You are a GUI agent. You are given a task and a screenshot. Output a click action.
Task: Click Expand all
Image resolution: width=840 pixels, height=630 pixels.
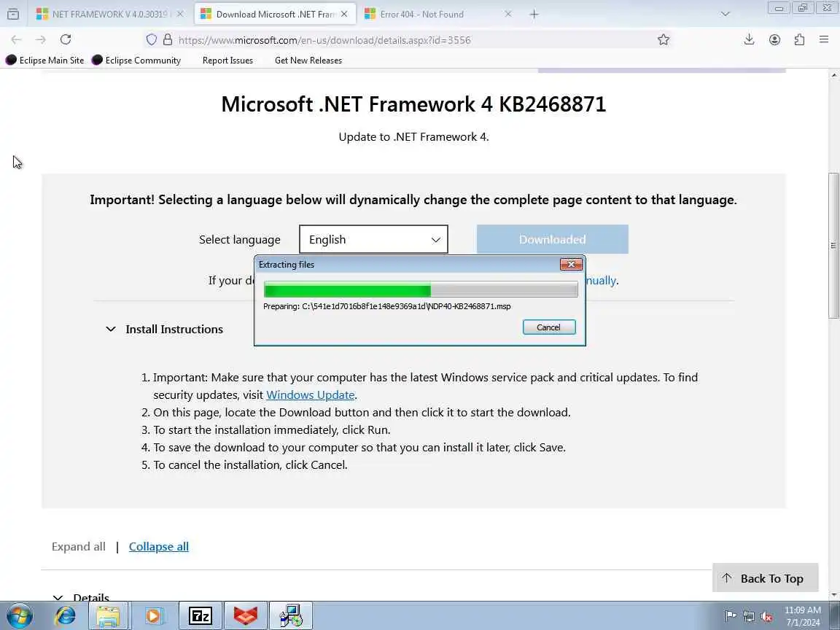pyautogui.click(x=79, y=546)
